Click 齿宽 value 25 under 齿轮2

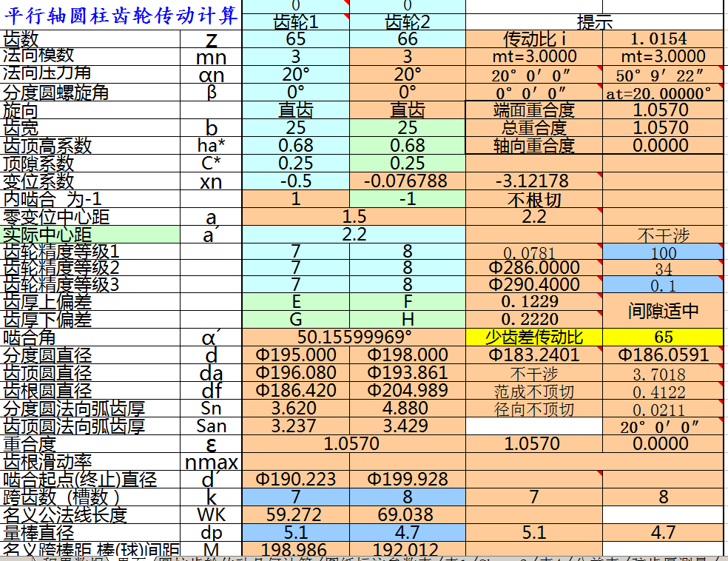click(x=407, y=128)
